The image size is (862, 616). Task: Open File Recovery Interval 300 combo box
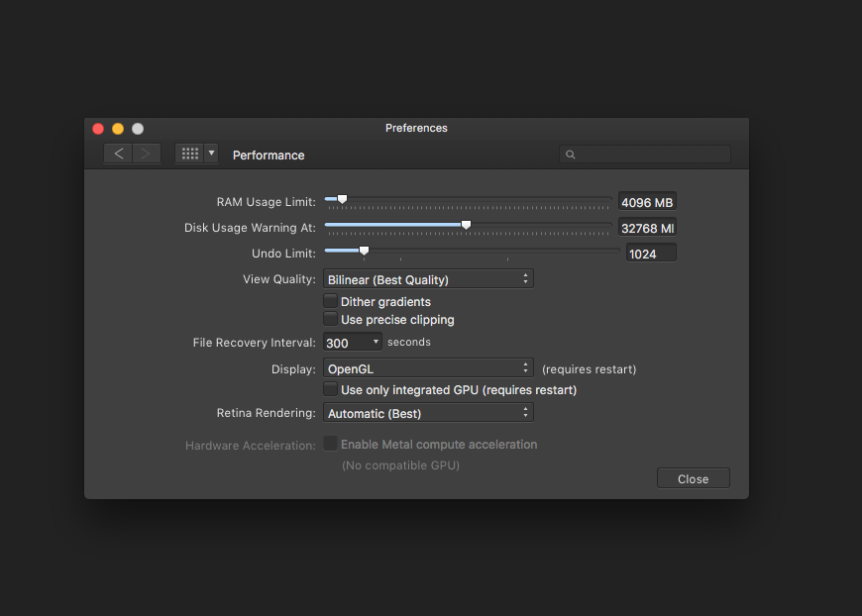coord(353,343)
